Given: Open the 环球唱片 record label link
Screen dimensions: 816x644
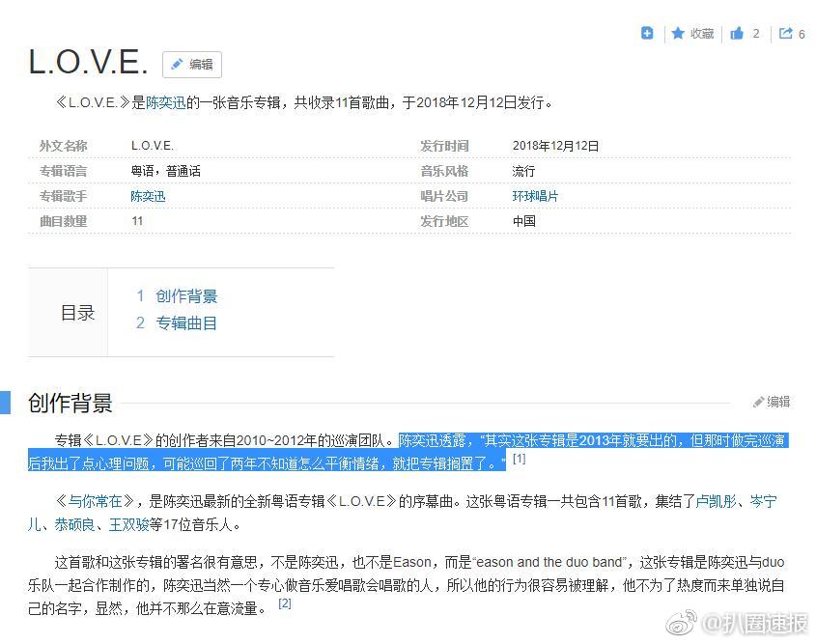Looking at the screenshot, I should (533, 196).
